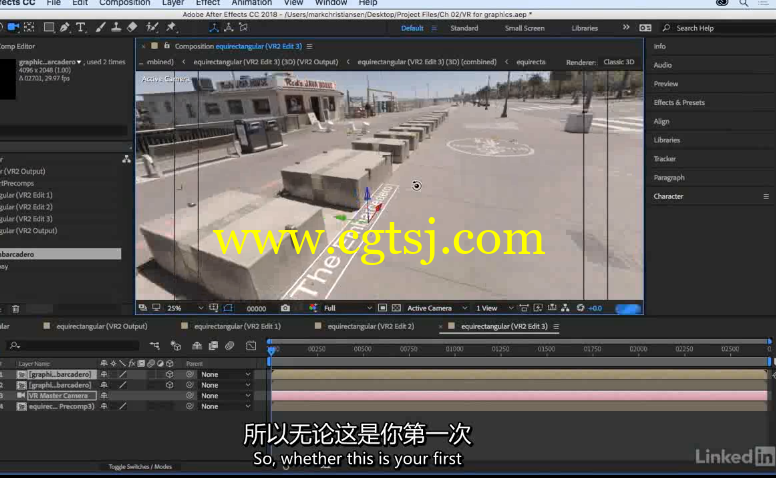This screenshot has width=776, height=478.
Task: Open 1 View layout dropdown
Action: coord(494,308)
